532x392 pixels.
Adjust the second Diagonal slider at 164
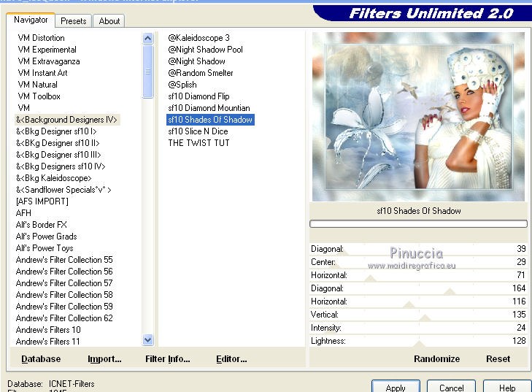click(x=418, y=288)
